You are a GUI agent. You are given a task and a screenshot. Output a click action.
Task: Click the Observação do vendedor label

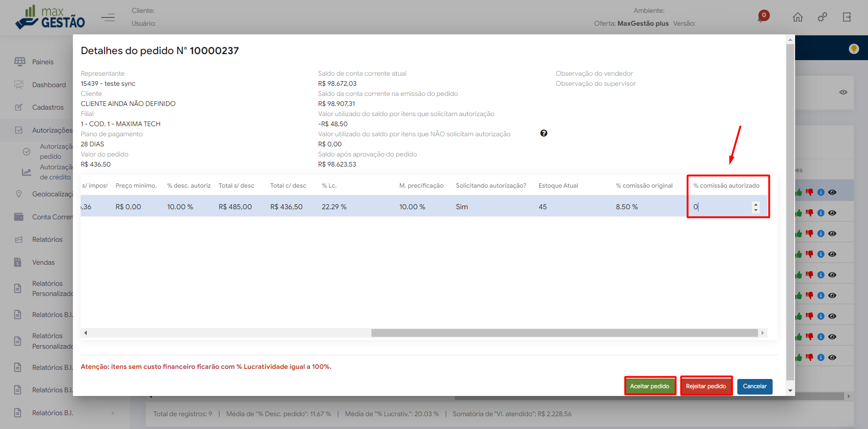(594, 73)
